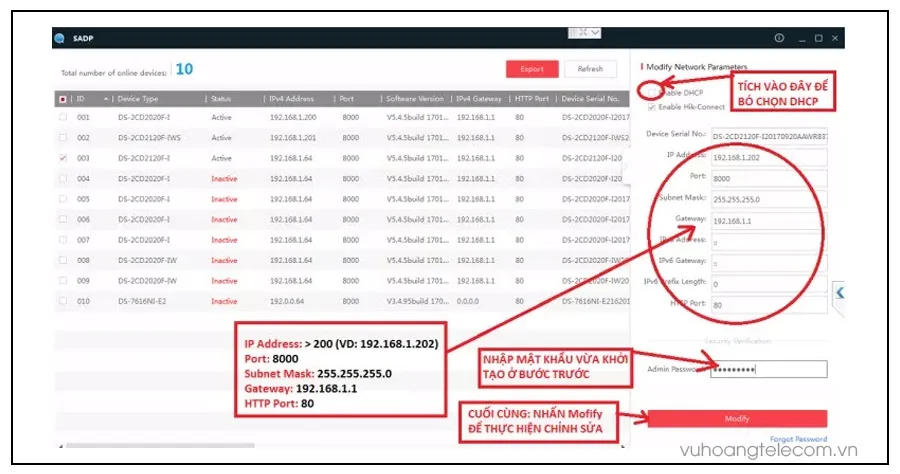
Task: Open the info icon in title bar
Action: click(x=779, y=38)
